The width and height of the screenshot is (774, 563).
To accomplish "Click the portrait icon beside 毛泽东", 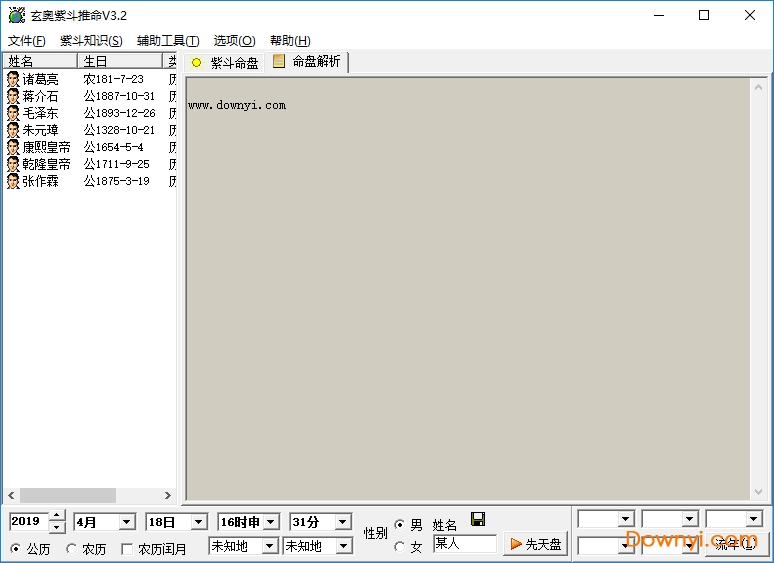I will coord(13,113).
